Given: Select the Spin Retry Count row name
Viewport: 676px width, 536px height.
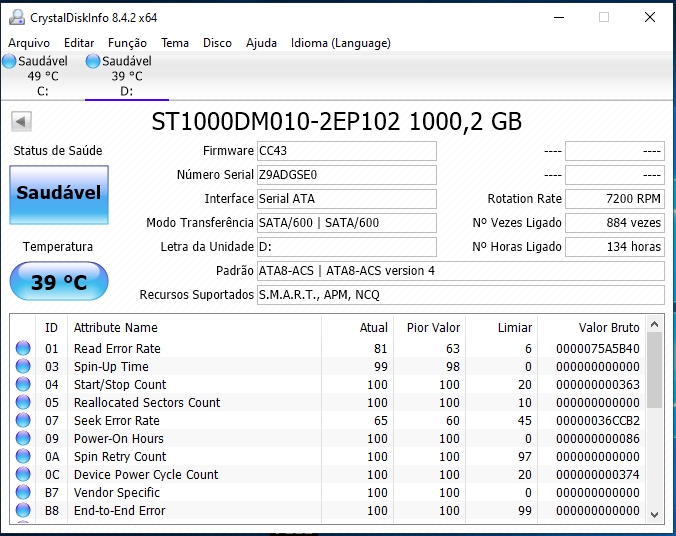Looking at the screenshot, I should tap(120, 457).
